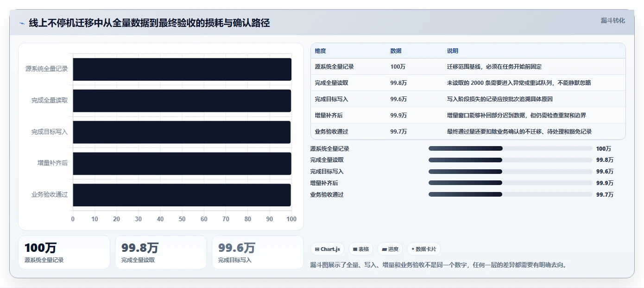Screen dimensions: 644x288
Task: Click the 业务验收通过 label on the chart axis
Action: [x=50, y=195]
